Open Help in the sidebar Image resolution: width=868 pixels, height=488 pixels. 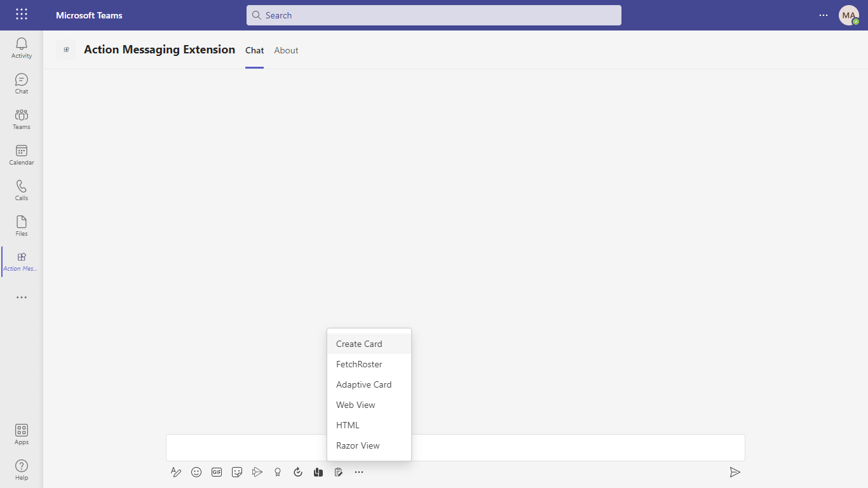coord(22,470)
